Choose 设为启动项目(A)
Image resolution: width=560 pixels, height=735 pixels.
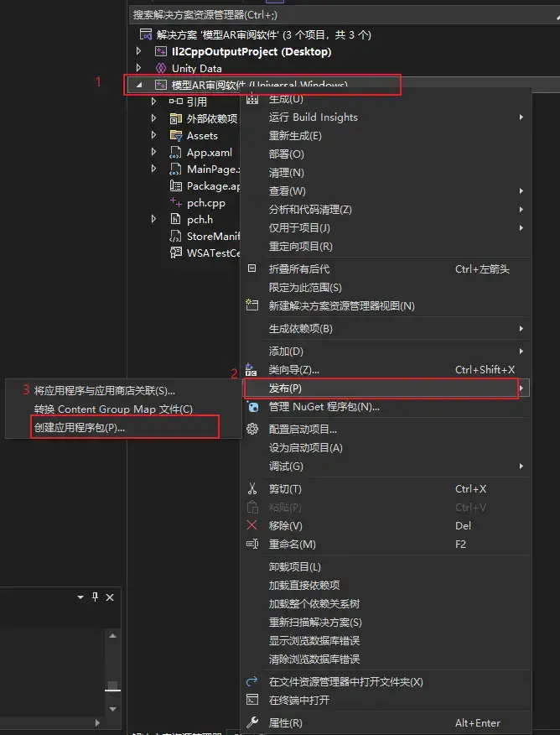(386, 448)
